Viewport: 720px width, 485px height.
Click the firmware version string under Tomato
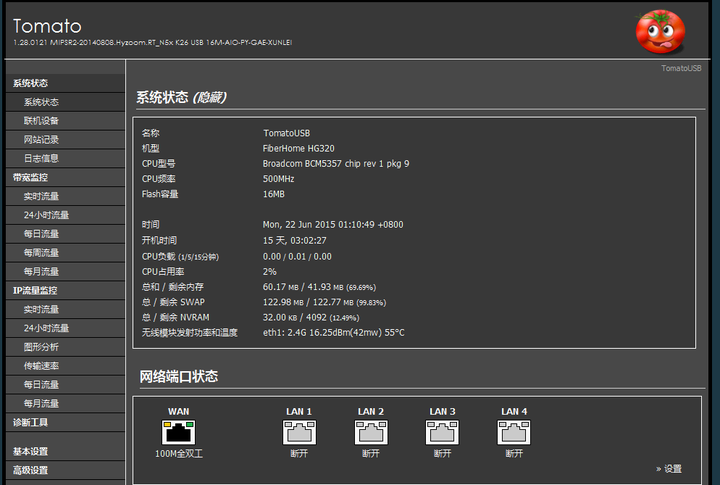coord(152,42)
